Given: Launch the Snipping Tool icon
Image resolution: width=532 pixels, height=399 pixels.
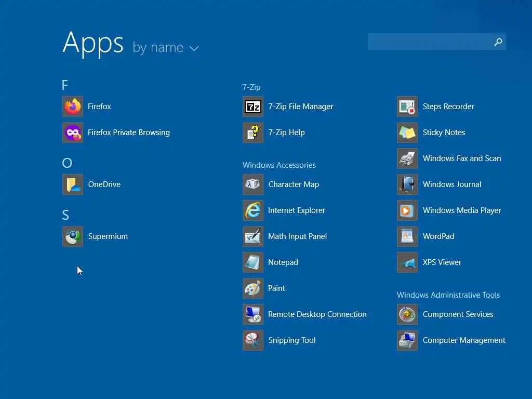Looking at the screenshot, I should [253, 340].
